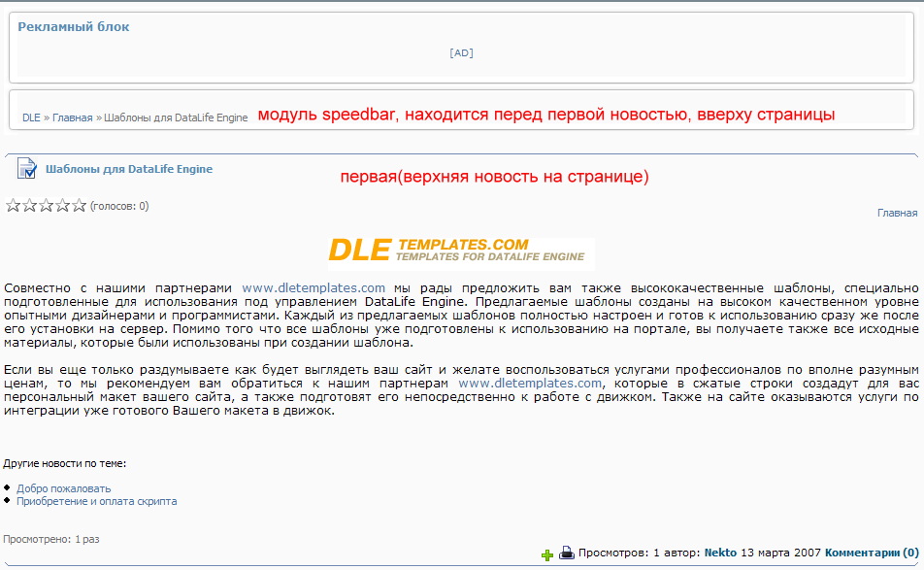Click the (голосов: 0) vote count text
Viewport: 924px width, 570px height.
119,206
